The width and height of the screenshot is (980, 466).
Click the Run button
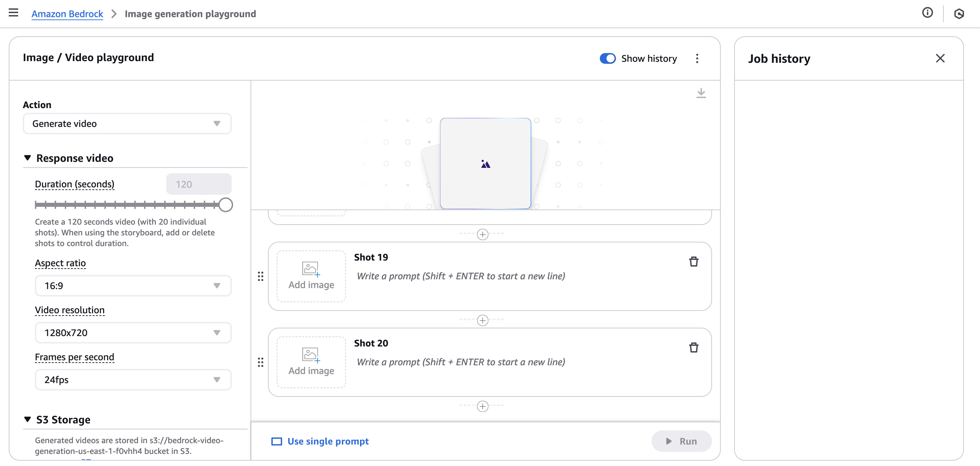pyautogui.click(x=681, y=441)
